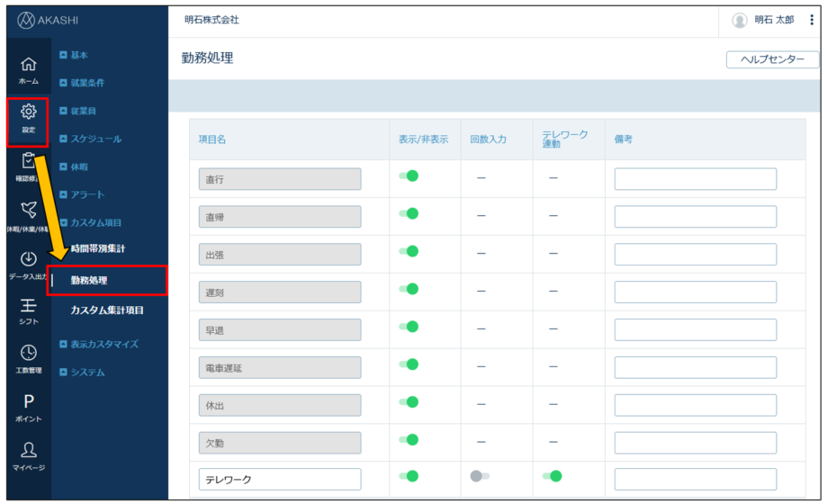The image size is (827, 504).
Task: Click the Points P icon
Action: tap(29, 402)
